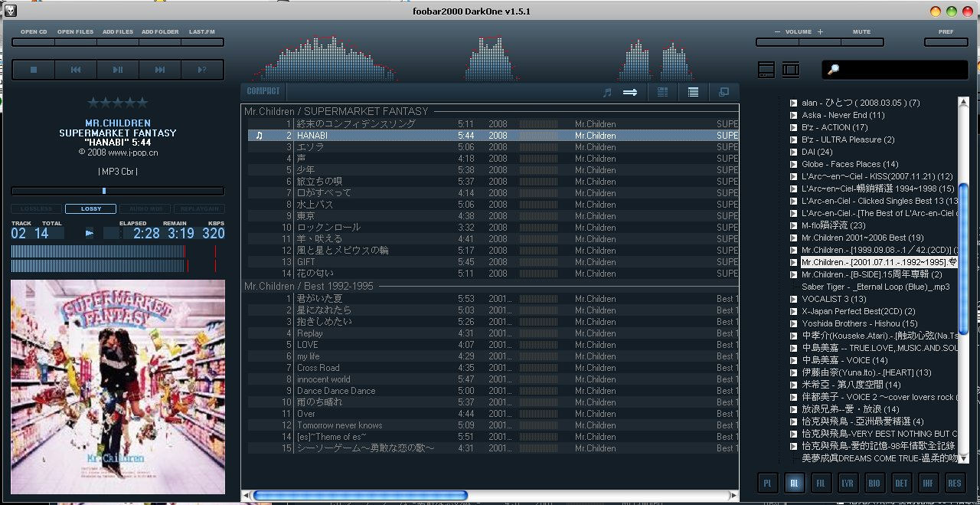The height and width of the screenshot is (505, 980).
Task: Expand the VOCALIST 3 (13) node
Action: (x=794, y=299)
